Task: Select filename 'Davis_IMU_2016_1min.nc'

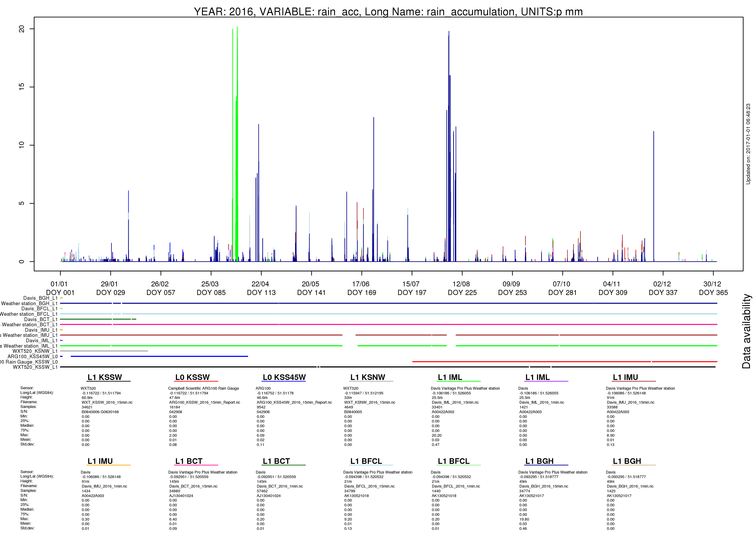Action: tap(104, 486)
